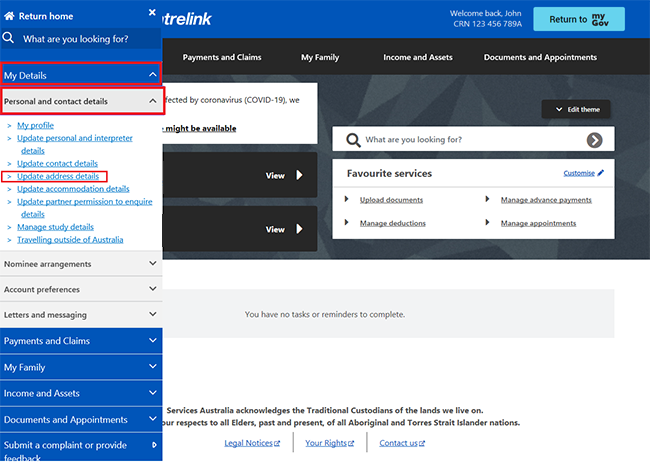
Task: Click the upper View button
Action: tap(284, 175)
